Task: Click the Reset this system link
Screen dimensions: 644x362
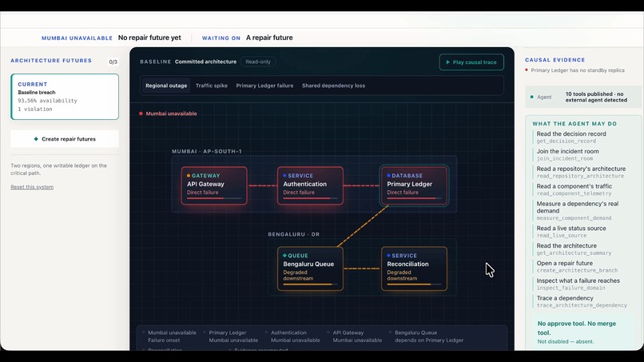Action: click(x=32, y=187)
